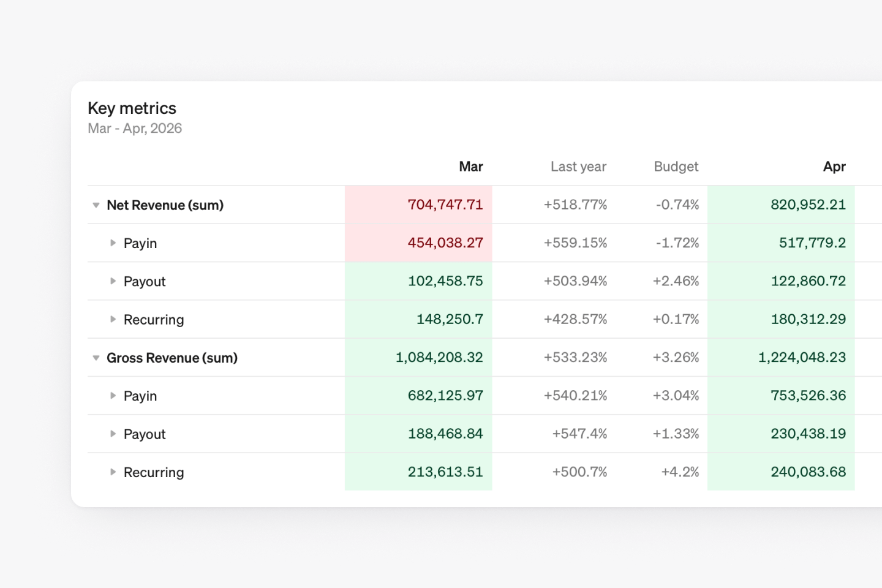Viewport: 882px width, 588px height.
Task: Click the Budget value -0.74%
Action: pyautogui.click(x=677, y=205)
